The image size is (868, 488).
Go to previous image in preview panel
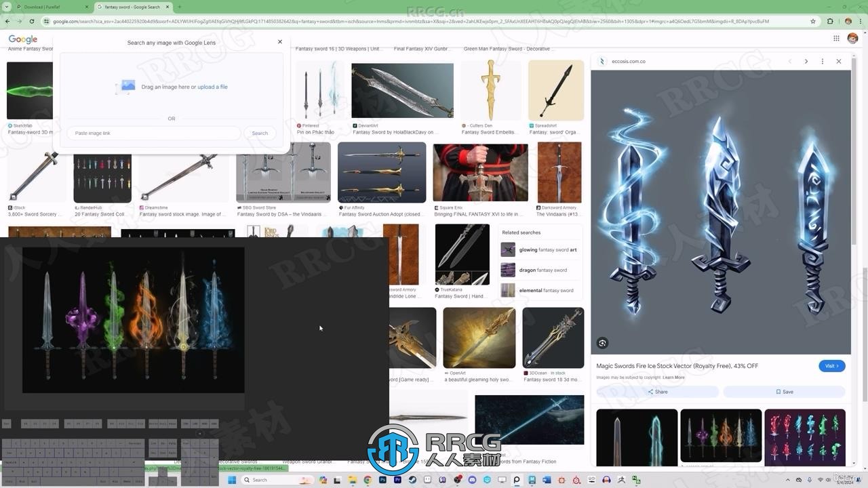point(789,61)
